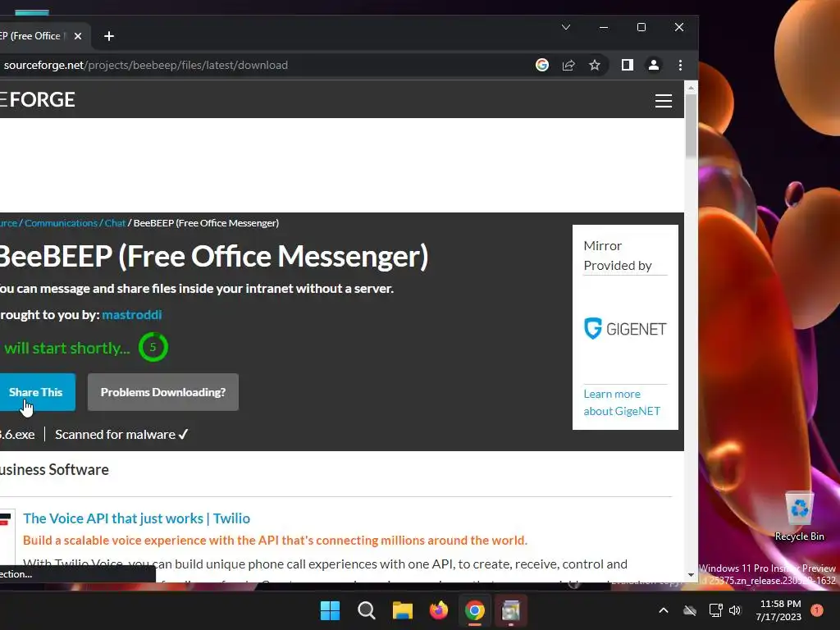Bookmark this page with the star icon
Viewport: 840px width, 630px height.
click(595, 65)
